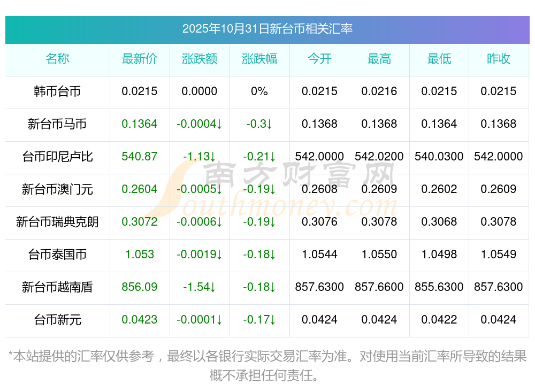Click the 856.09 latest price value
Image resolution: width=535 pixels, height=392 pixels.
(140, 287)
